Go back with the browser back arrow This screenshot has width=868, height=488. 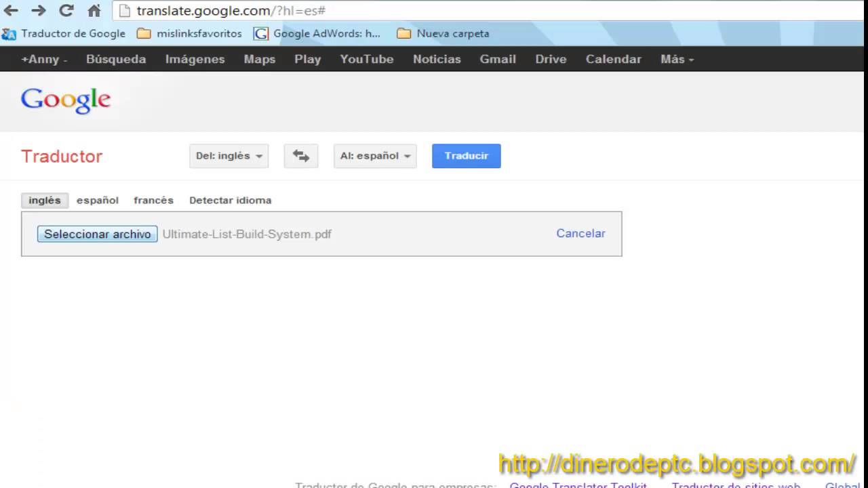(x=11, y=11)
